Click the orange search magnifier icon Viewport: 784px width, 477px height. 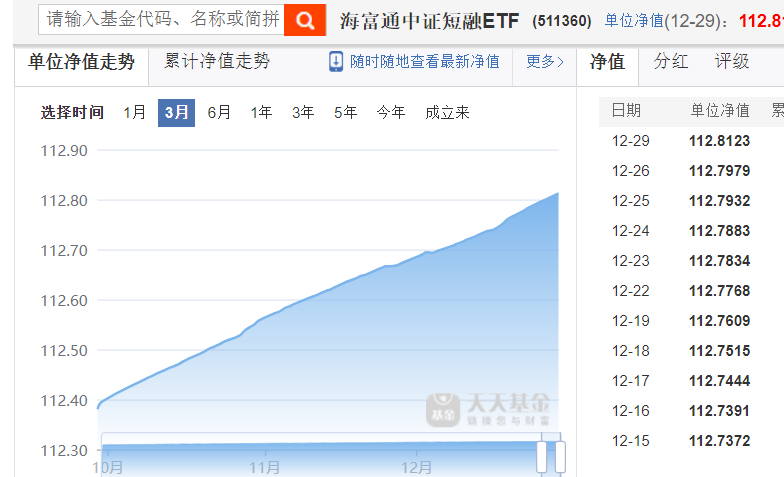pos(305,19)
